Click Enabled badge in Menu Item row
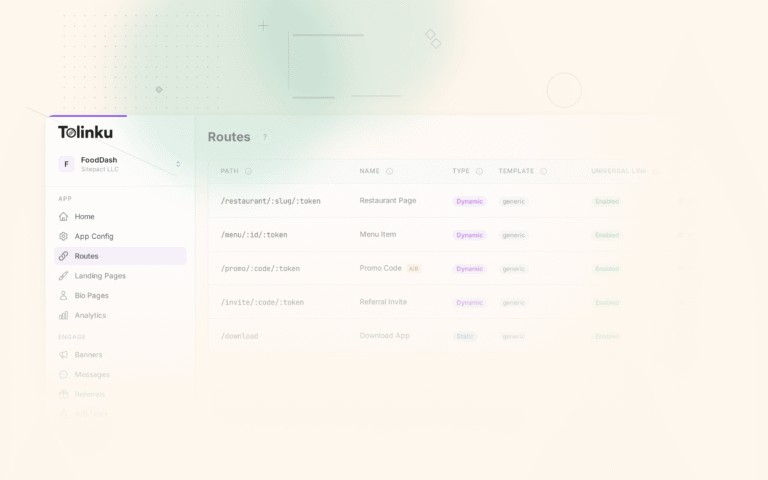Viewport: 768px width, 480px height. (x=607, y=235)
